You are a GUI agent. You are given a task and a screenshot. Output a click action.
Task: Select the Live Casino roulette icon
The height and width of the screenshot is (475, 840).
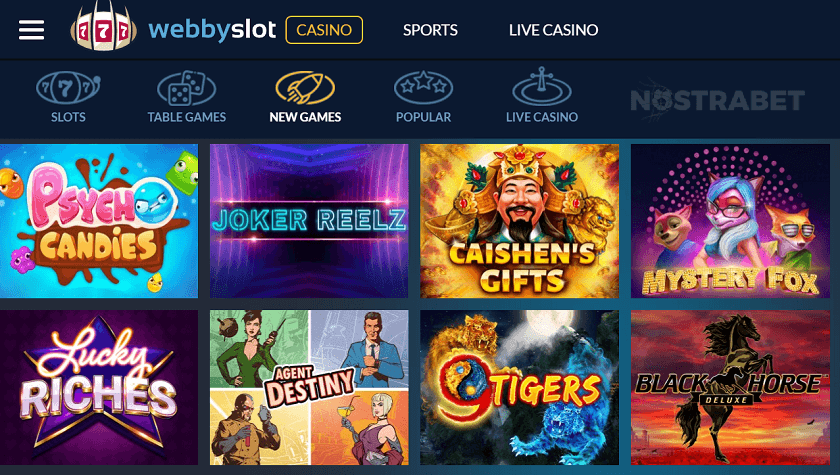[x=542, y=87]
